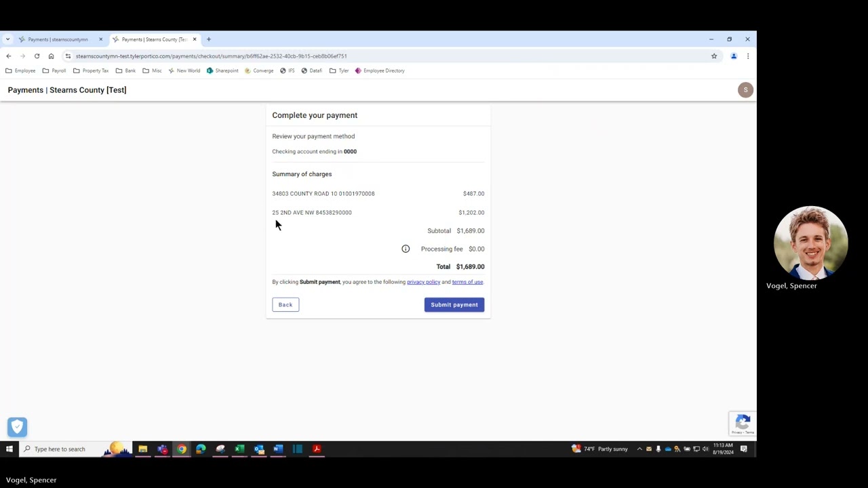This screenshot has width=868, height=488.
Task: Open Excel from the taskbar
Action: pyautogui.click(x=239, y=449)
